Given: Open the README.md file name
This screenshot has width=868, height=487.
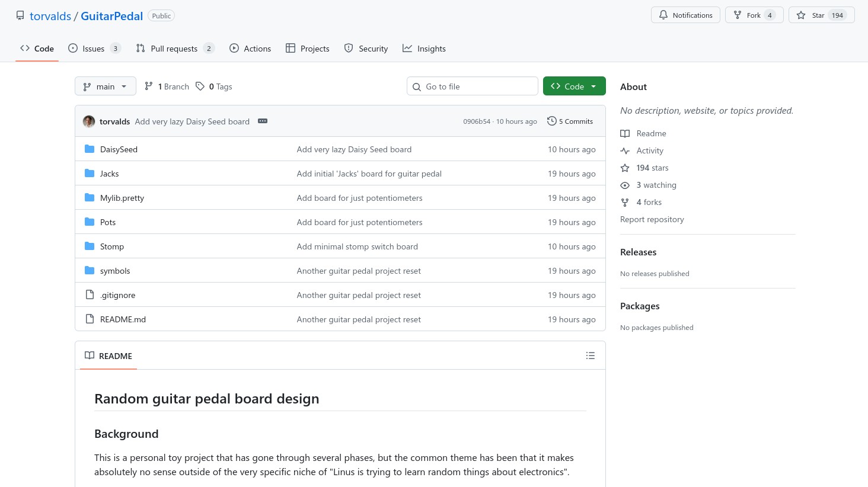Looking at the screenshot, I should [x=123, y=319].
